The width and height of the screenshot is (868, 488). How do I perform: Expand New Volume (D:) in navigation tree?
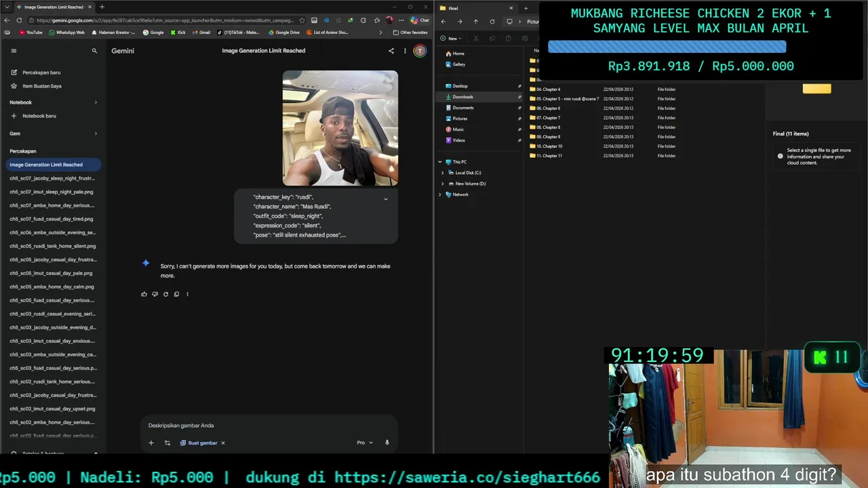coord(443,184)
